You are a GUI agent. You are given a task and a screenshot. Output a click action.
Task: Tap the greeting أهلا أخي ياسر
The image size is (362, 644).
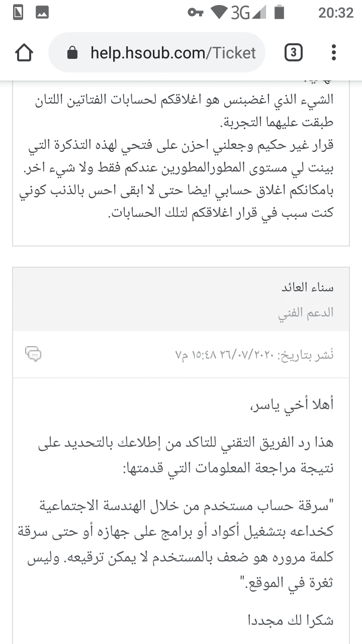pyautogui.click(x=292, y=404)
